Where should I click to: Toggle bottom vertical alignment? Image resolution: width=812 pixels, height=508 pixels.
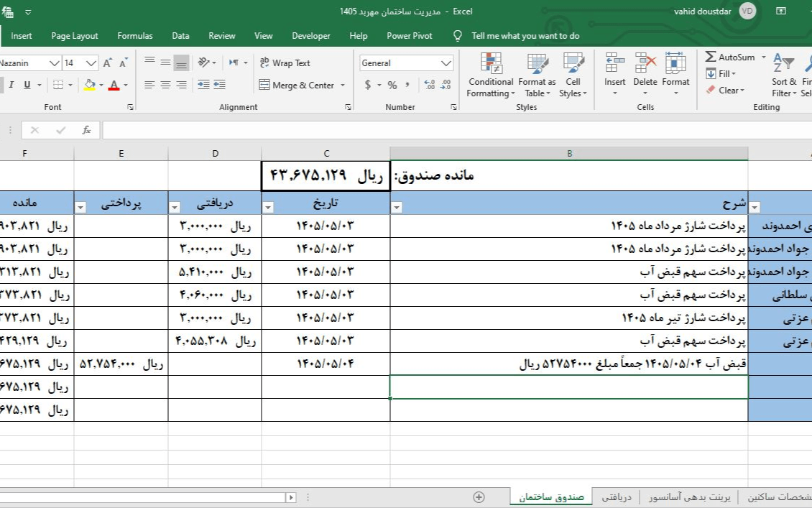pyautogui.click(x=181, y=63)
